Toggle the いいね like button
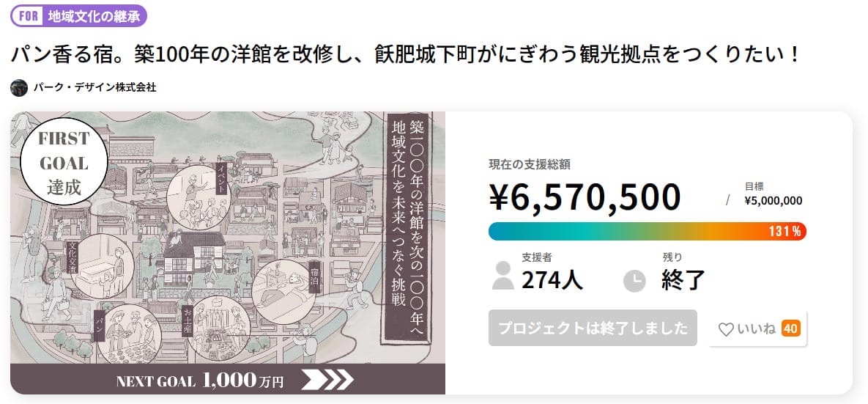This screenshot has height=404, width=868. click(757, 328)
